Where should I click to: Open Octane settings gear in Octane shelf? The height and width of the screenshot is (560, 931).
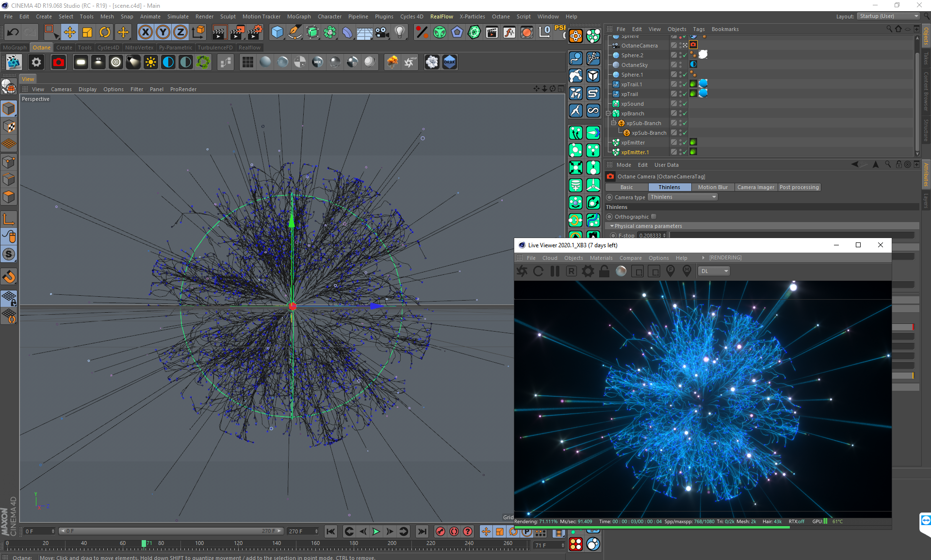pos(36,62)
